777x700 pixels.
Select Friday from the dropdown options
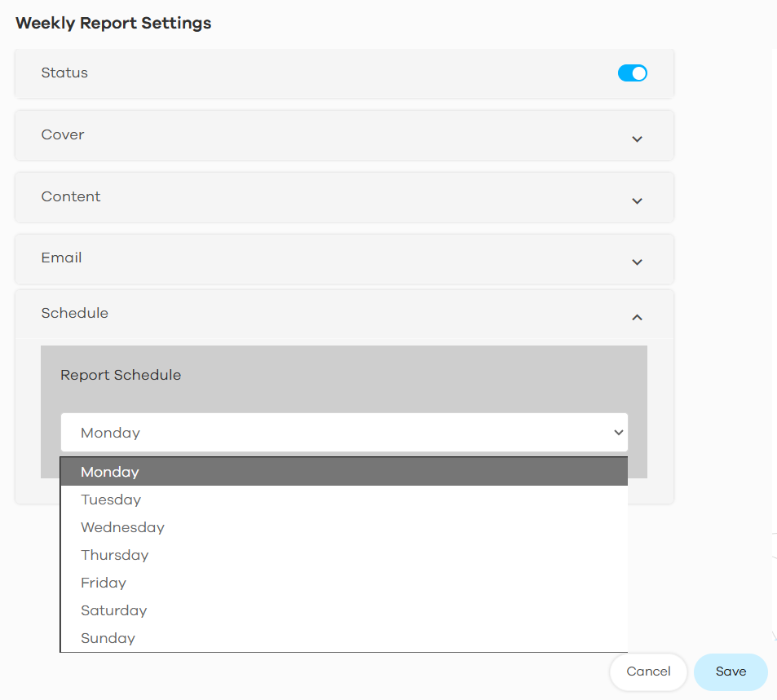(x=343, y=583)
